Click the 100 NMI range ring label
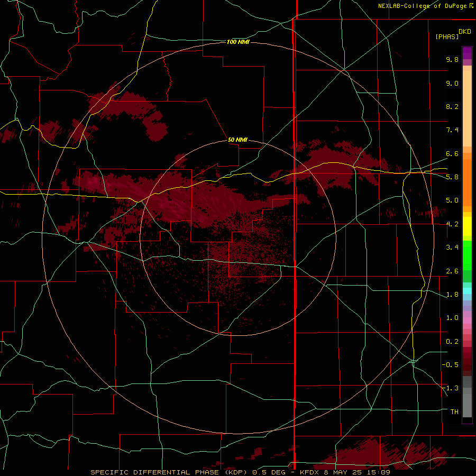Screen dimensions: 476x476 [238, 42]
